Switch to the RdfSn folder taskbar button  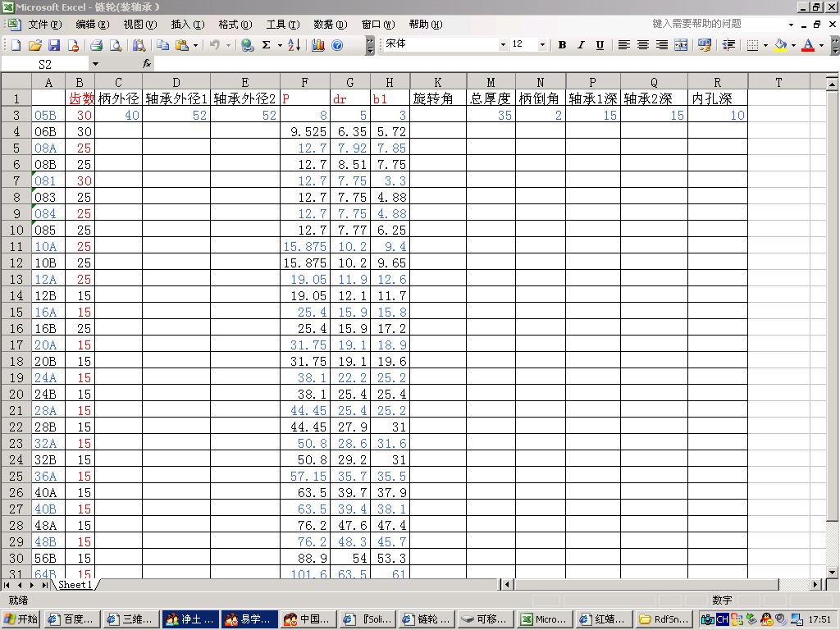(664, 619)
